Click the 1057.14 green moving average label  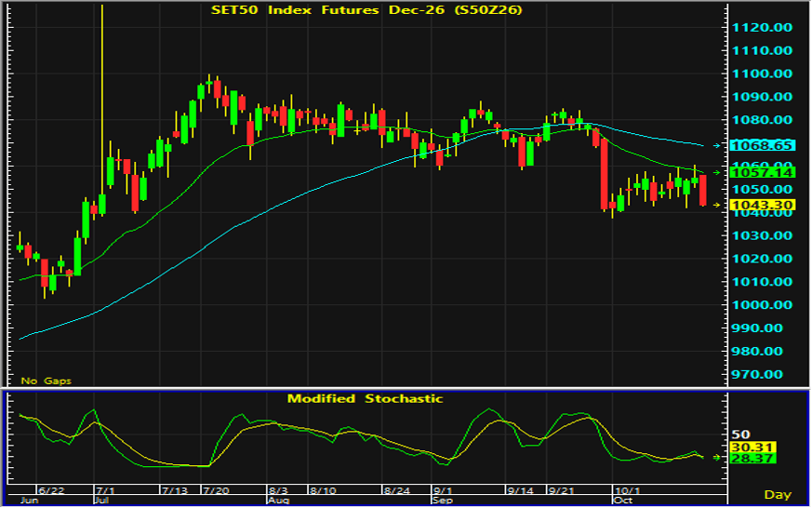pos(762,172)
